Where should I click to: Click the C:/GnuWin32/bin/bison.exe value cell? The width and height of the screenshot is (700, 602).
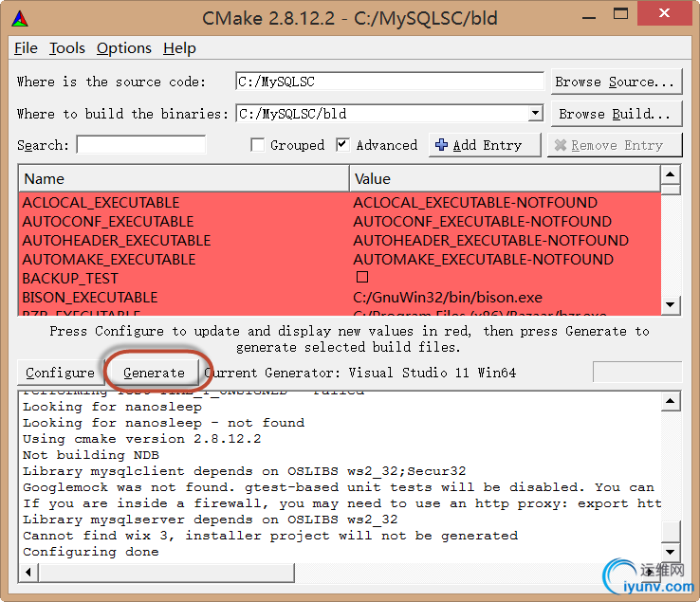pos(448,298)
